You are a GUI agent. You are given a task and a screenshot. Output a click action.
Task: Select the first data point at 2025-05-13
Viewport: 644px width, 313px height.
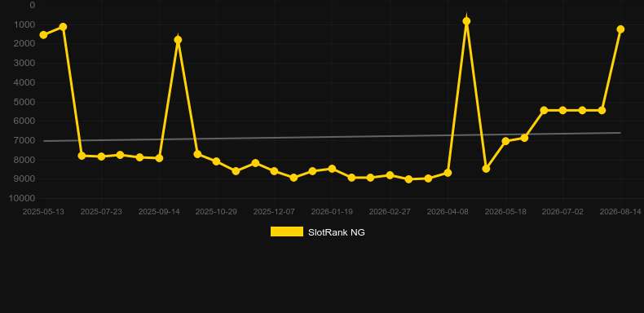click(x=43, y=35)
